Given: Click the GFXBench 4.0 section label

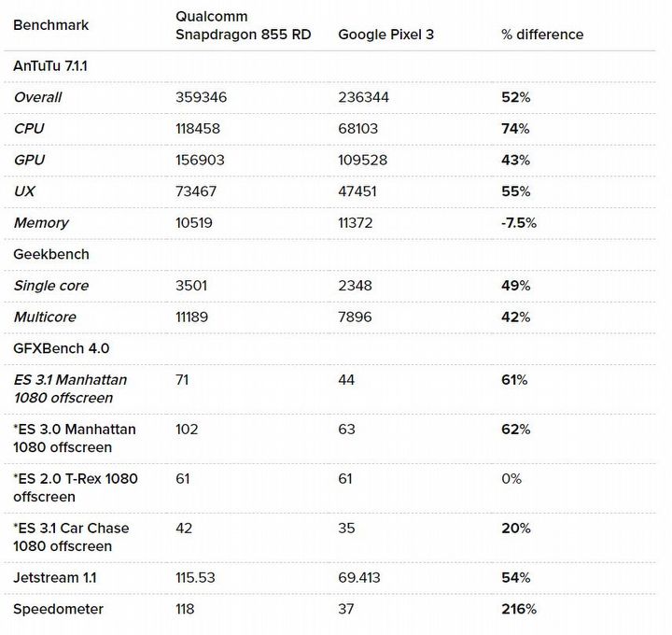Looking at the screenshot, I should pos(62,348).
